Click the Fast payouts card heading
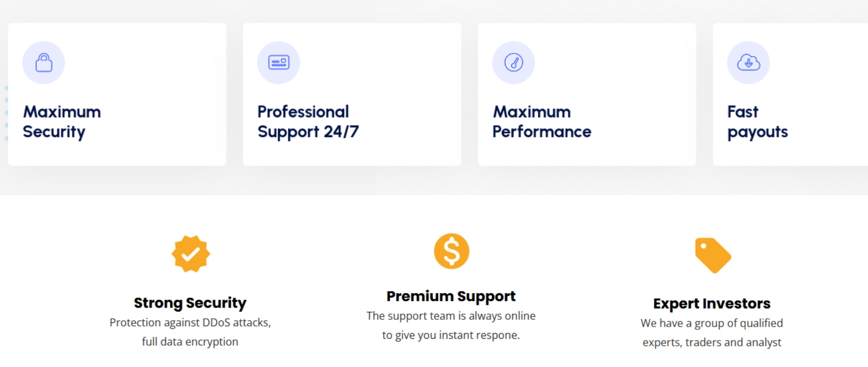The height and width of the screenshot is (367, 868). pos(757,121)
